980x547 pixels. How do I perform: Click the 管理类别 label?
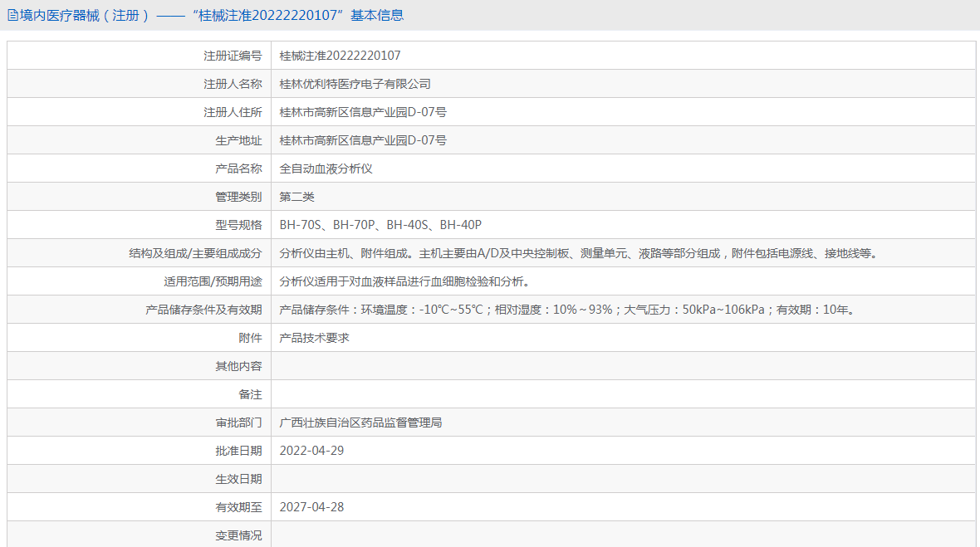pos(238,197)
